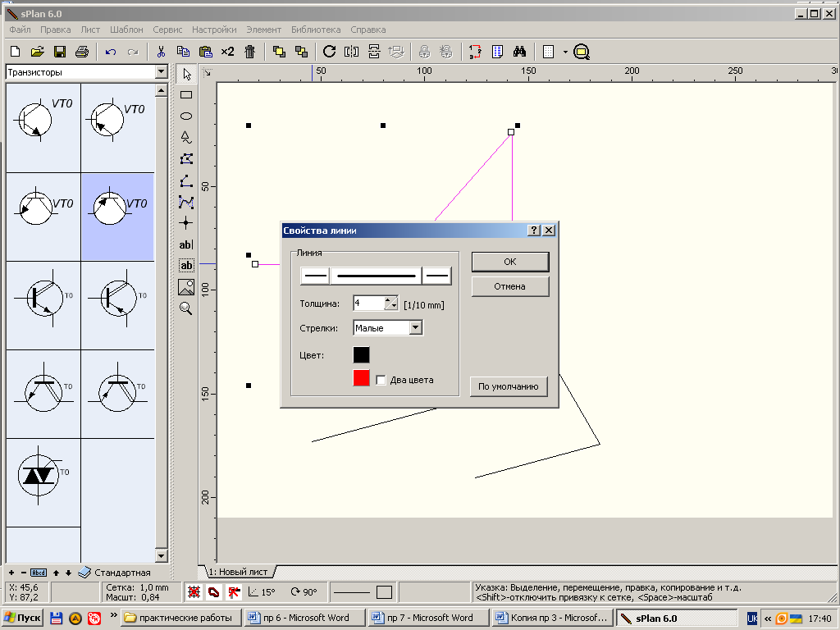Cut selection with the scissors icon

pyautogui.click(x=160, y=52)
